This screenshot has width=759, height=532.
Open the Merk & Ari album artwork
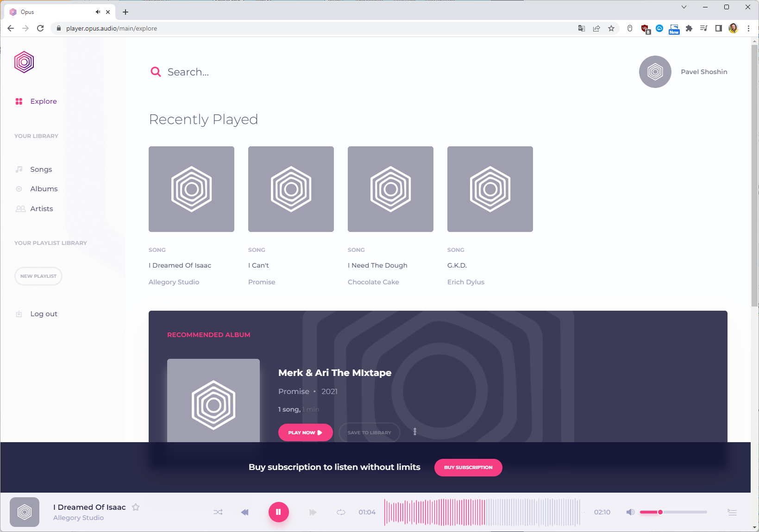click(213, 401)
